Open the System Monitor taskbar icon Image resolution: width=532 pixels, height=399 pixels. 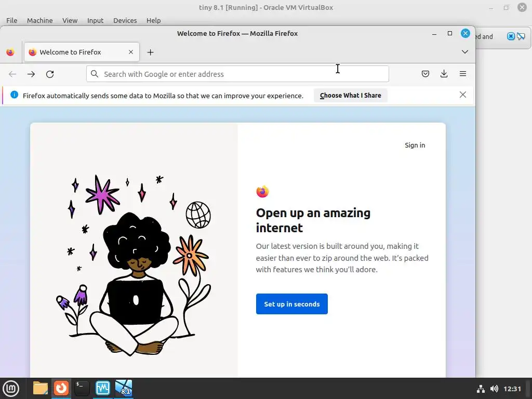pos(103,388)
